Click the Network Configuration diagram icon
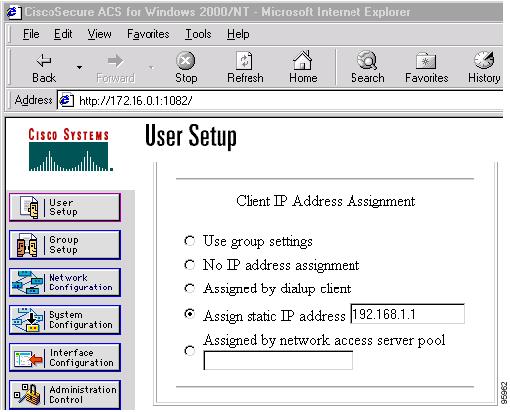The width and height of the screenshot is (510, 412). tap(27, 282)
